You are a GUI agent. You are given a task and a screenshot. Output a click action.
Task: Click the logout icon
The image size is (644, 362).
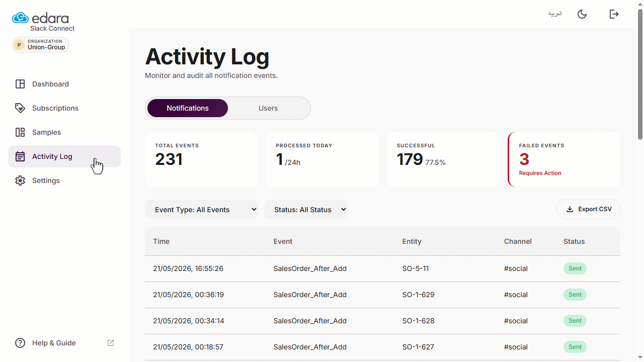coord(614,14)
